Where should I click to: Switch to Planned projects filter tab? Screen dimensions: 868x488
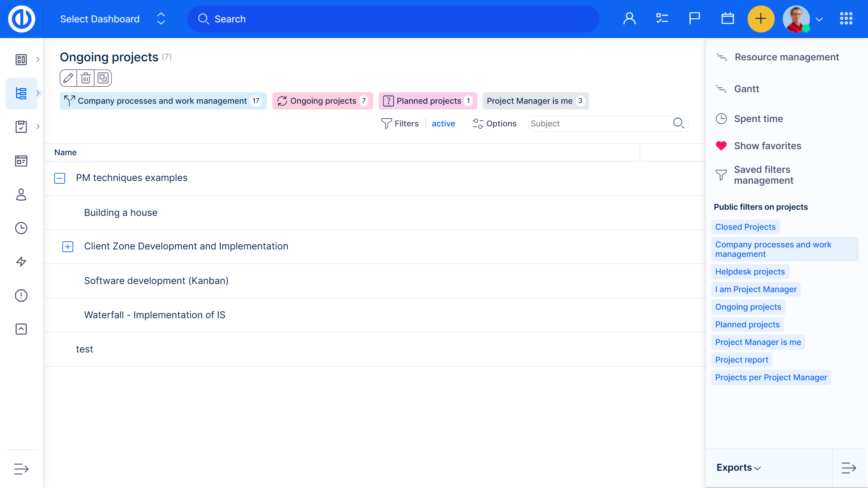point(428,101)
